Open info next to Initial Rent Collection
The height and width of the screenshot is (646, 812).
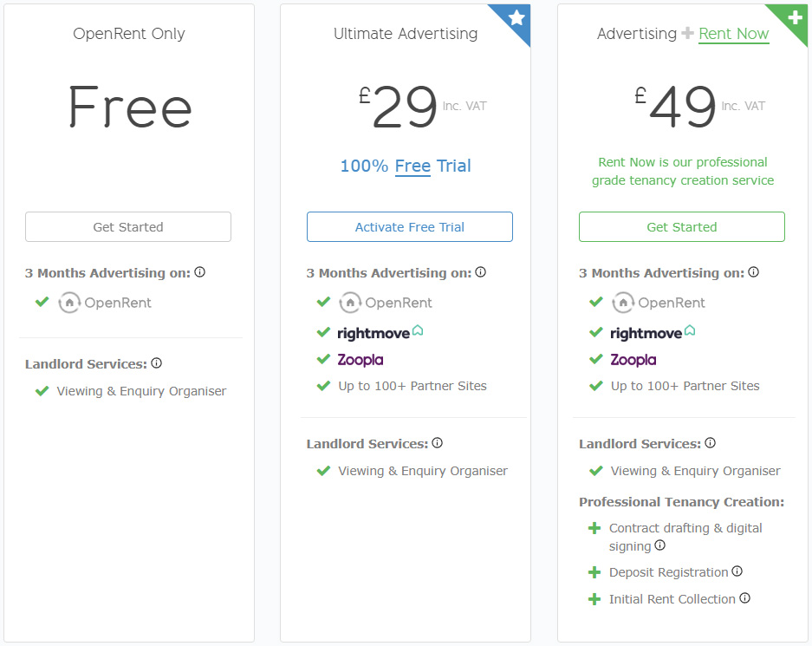pyautogui.click(x=744, y=597)
